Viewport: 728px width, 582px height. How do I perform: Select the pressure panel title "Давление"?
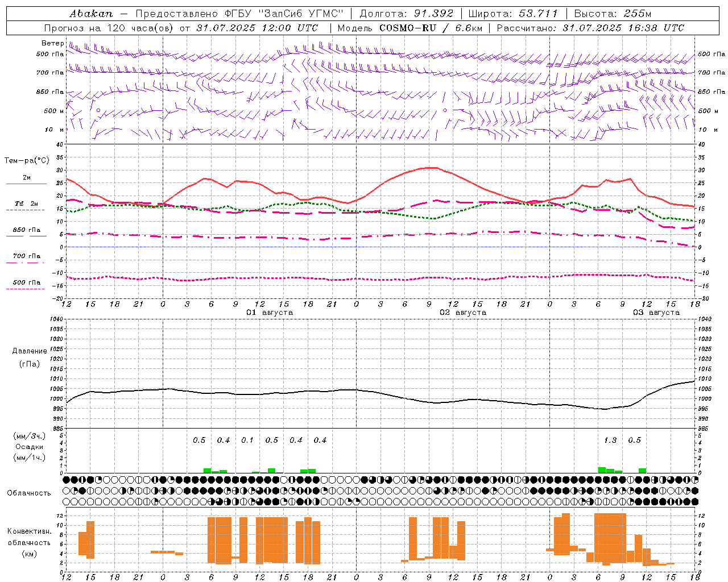pos(30,351)
